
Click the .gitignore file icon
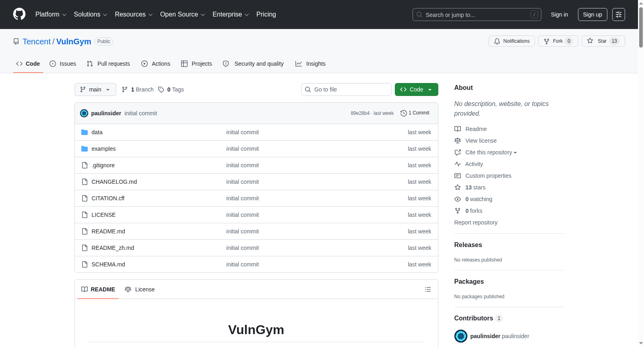[85, 165]
